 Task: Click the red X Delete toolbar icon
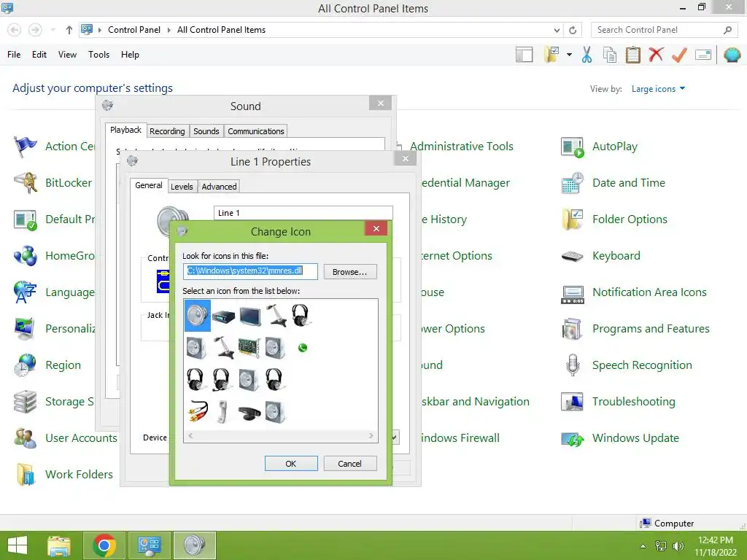tap(656, 54)
